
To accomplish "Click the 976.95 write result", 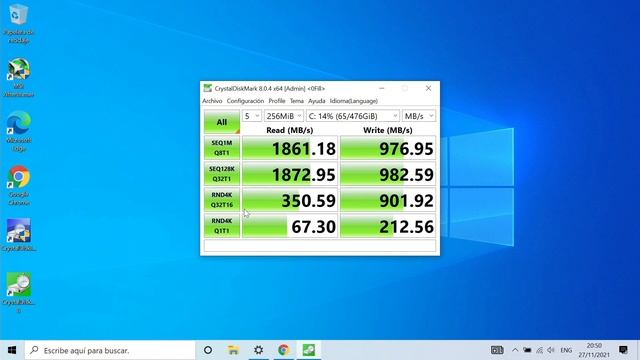I will coord(388,148).
